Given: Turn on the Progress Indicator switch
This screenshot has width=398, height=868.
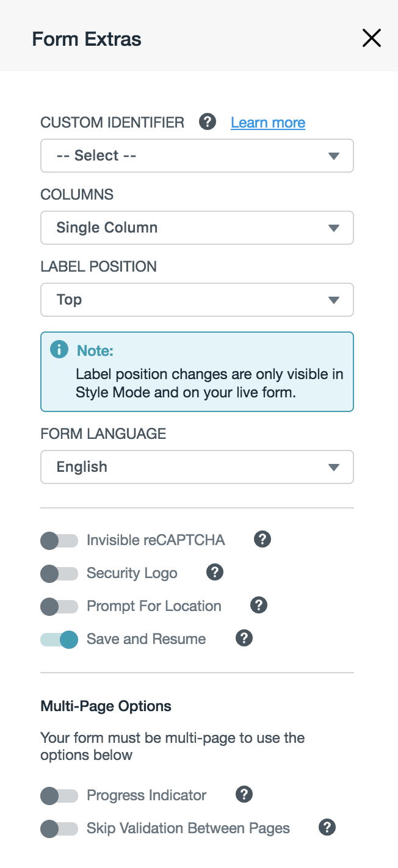Looking at the screenshot, I should (59, 795).
